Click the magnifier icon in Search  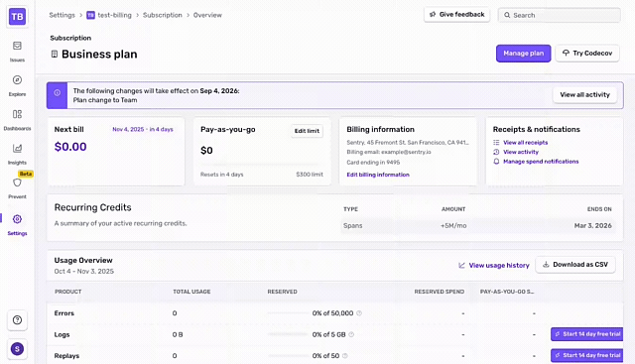point(507,15)
